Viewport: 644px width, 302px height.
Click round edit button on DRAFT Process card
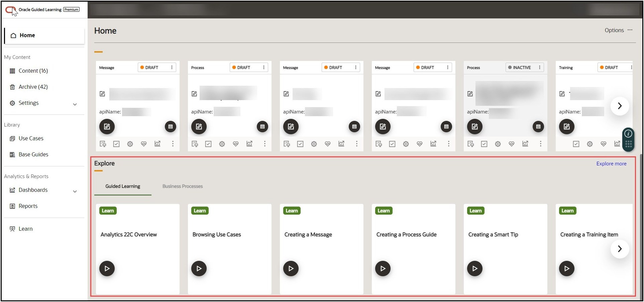point(199,127)
